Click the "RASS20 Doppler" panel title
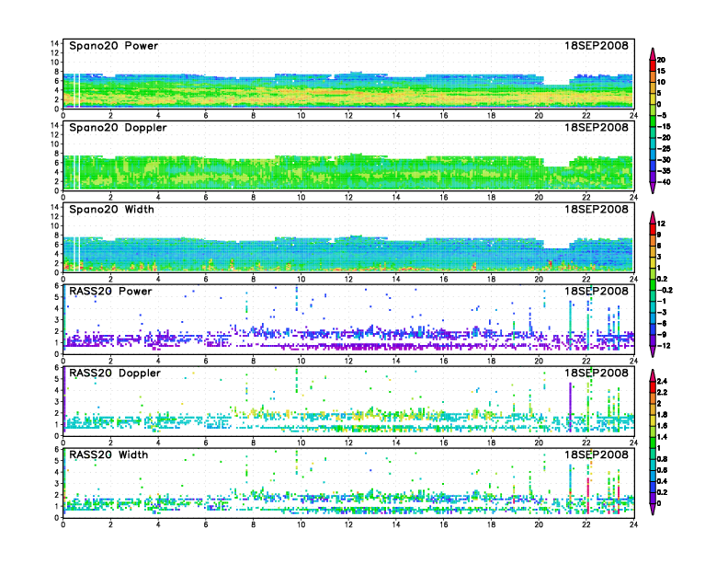 pos(115,373)
